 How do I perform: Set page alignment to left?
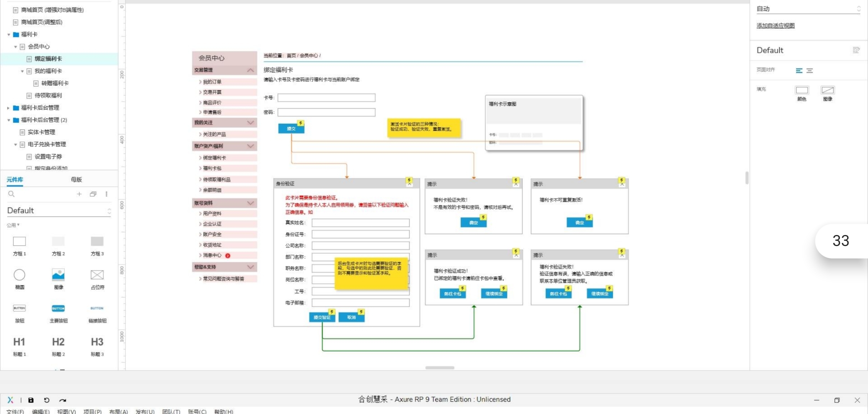pos(799,71)
